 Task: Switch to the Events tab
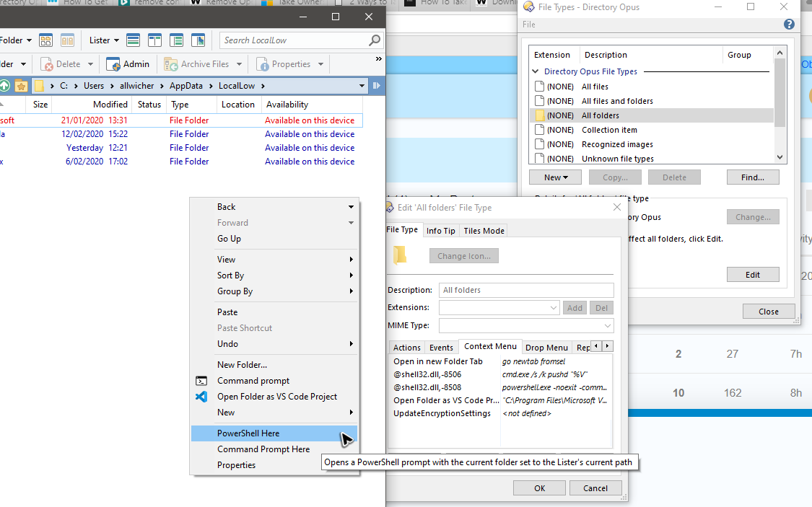(441, 348)
